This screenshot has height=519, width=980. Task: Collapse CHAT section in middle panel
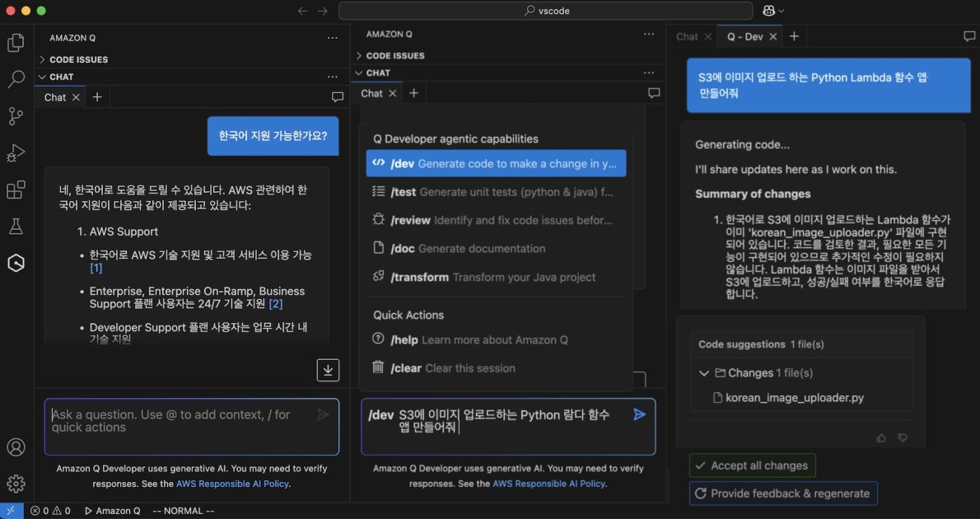pos(372,73)
